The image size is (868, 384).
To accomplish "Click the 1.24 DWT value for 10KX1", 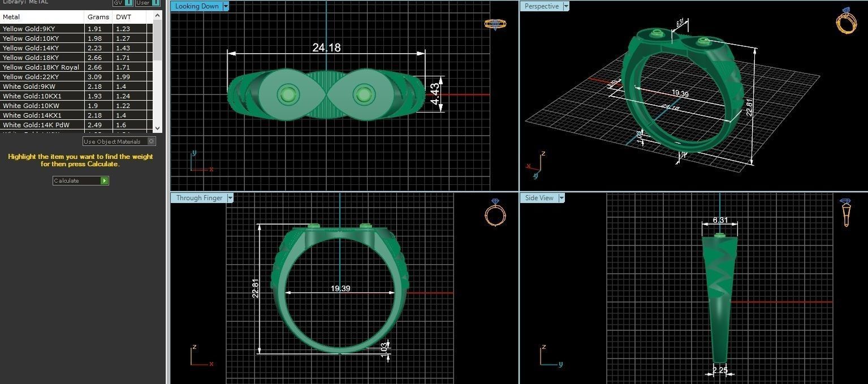I will pos(123,96).
